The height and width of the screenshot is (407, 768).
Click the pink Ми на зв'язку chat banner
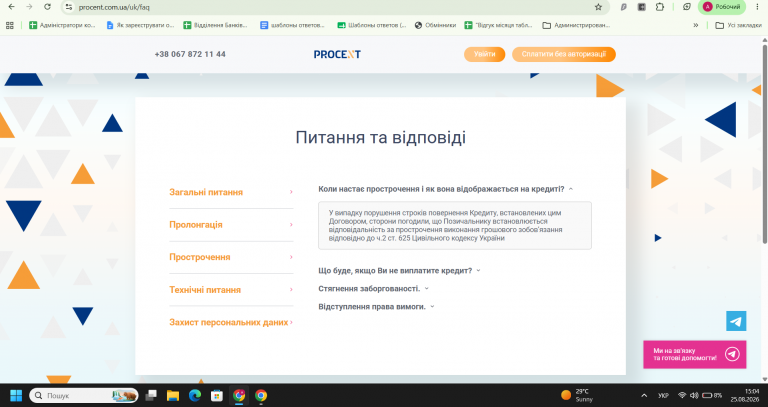[695, 354]
